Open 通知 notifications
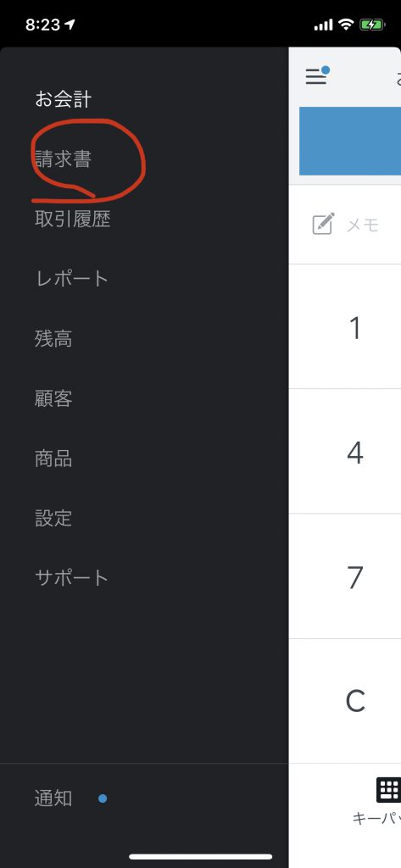 [53, 798]
